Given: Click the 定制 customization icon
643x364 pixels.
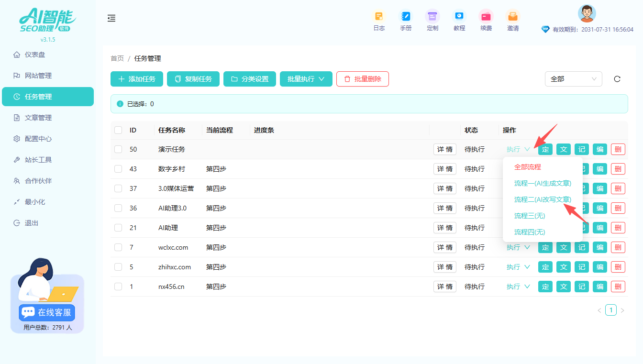Looking at the screenshot, I should pyautogui.click(x=432, y=16).
